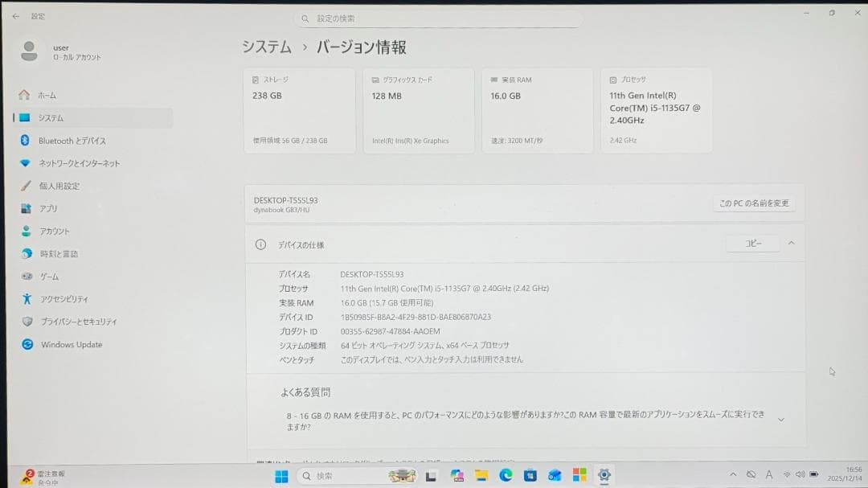This screenshot has width=868, height=488.
Task: Launch Microsoft Edge from the taskbar
Action: point(505,475)
